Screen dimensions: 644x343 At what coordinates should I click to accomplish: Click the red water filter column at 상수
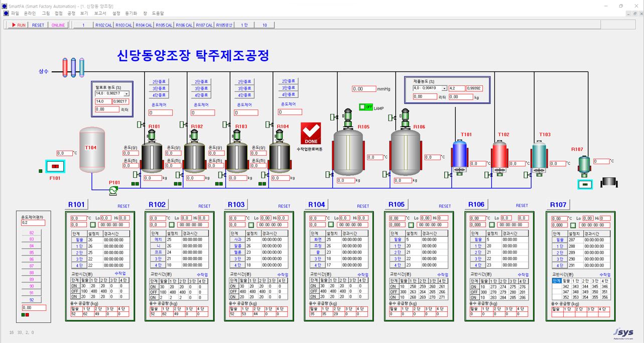point(65,67)
